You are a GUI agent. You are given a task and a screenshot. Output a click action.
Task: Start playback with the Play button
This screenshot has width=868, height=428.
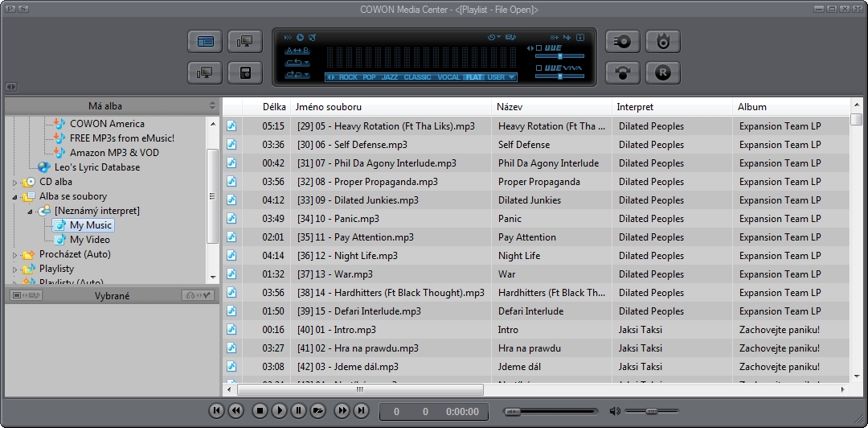280,411
